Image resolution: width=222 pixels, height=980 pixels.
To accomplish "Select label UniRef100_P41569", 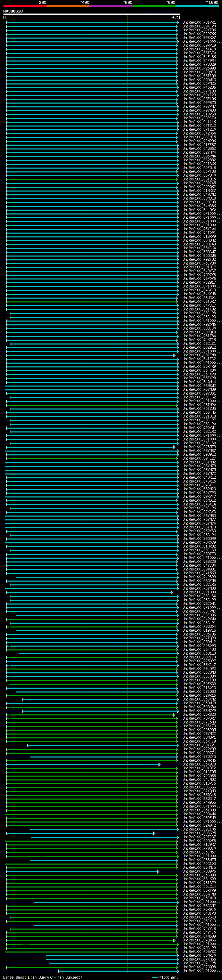I will tap(199, 573).
